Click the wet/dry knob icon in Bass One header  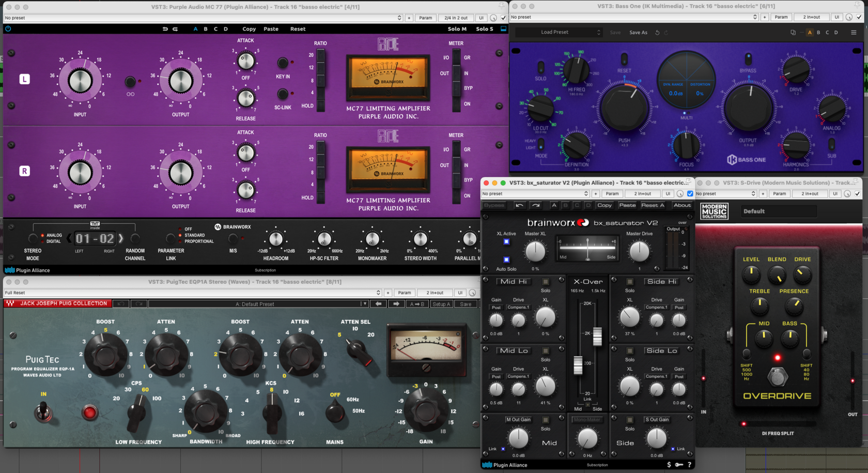[849, 18]
